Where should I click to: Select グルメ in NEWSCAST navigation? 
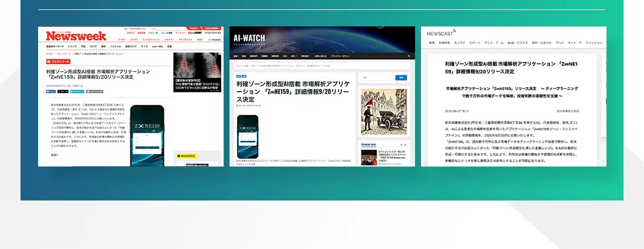559,43
